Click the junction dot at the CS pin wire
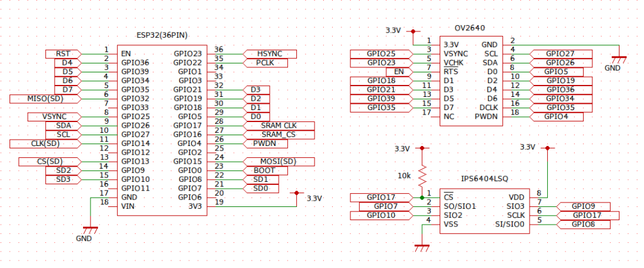644x268 pixels. coord(422,198)
